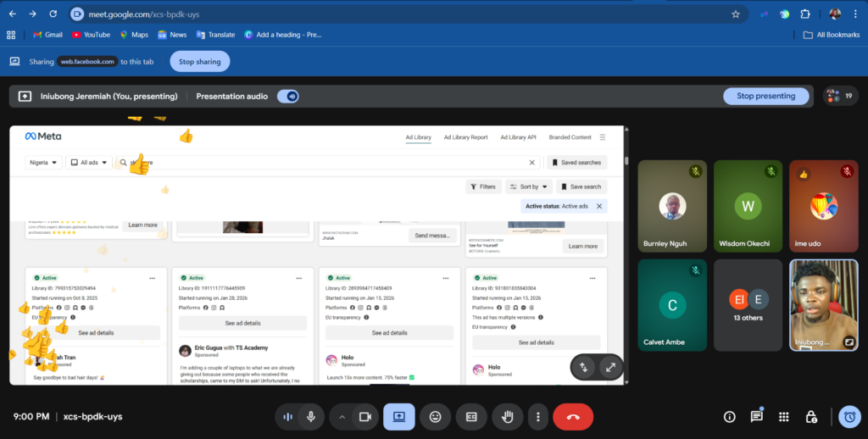The image size is (868, 439).
Task: Expand the Sort by dropdown
Action: pyautogui.click(x=529, y=186)
